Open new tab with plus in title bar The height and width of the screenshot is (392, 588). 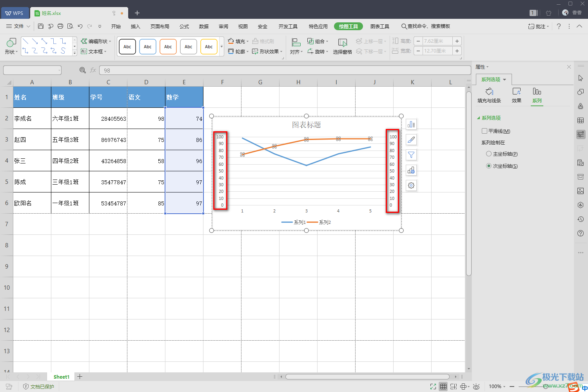click(x=137, y=13)
